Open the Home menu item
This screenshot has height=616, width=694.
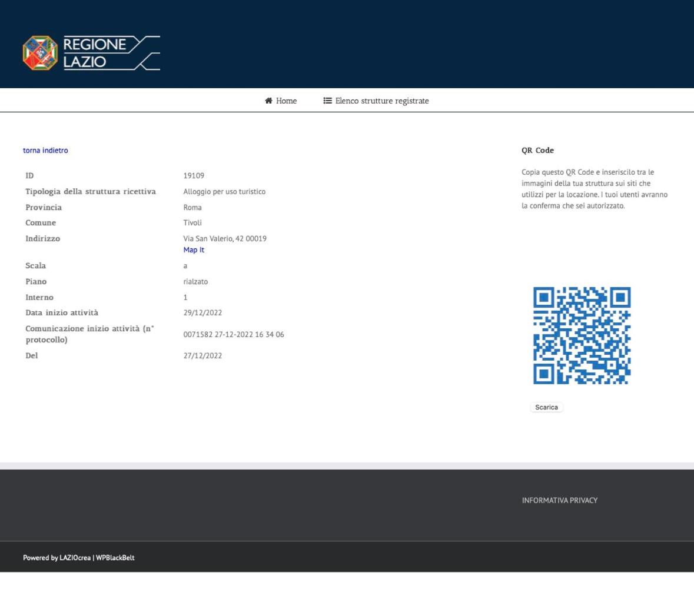[x=281, y=101]
